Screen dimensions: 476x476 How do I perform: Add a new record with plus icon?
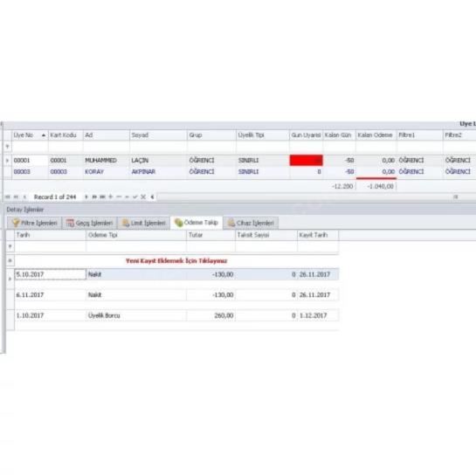coord(111,197)
